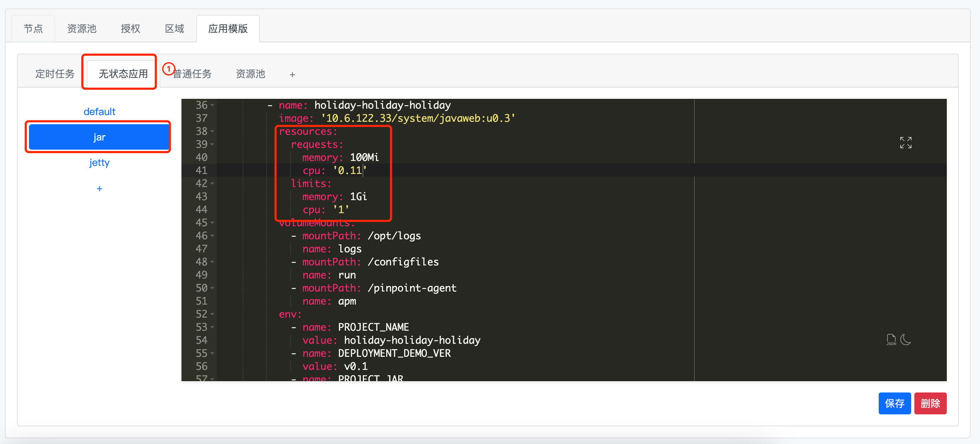980x444 pixels.
Task: Select the default template
Action: (99, 112)
